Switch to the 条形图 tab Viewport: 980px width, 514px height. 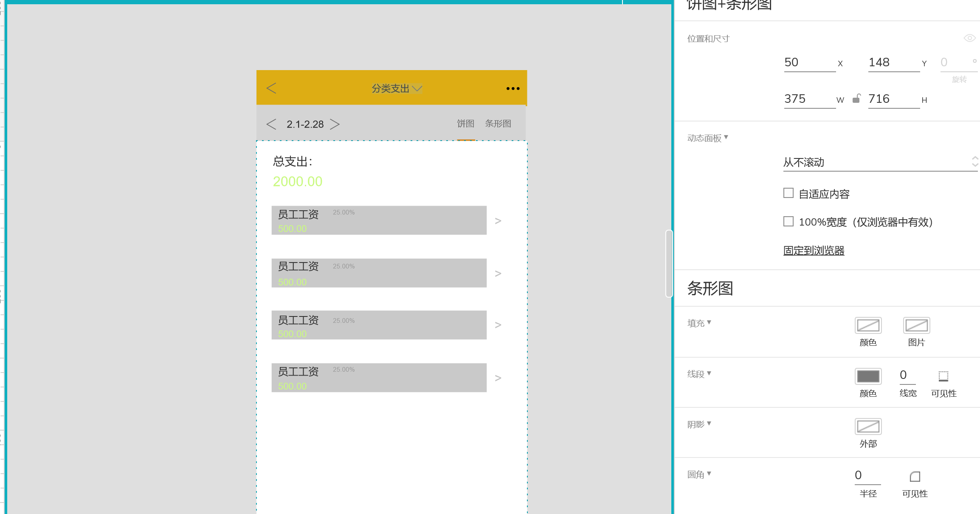pos(498,124)
